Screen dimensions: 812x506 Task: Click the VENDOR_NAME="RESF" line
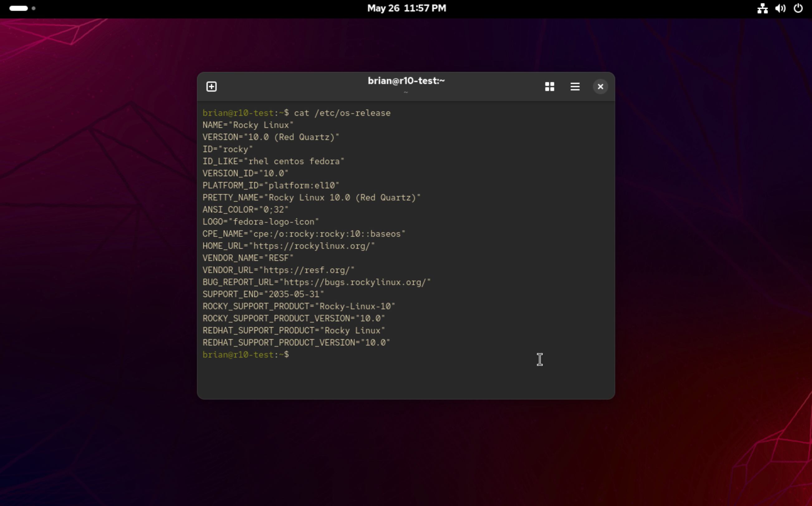[x=248, y=258]
